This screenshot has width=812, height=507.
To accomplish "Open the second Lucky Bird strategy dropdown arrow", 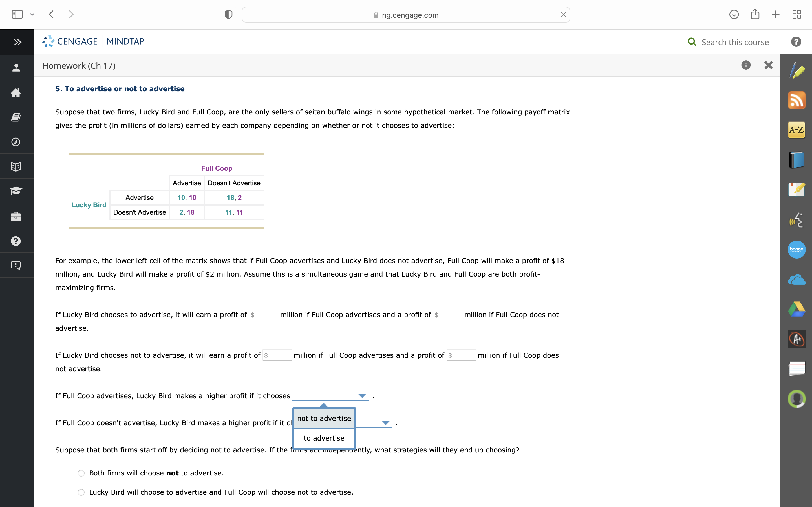I will pos(385,423).
